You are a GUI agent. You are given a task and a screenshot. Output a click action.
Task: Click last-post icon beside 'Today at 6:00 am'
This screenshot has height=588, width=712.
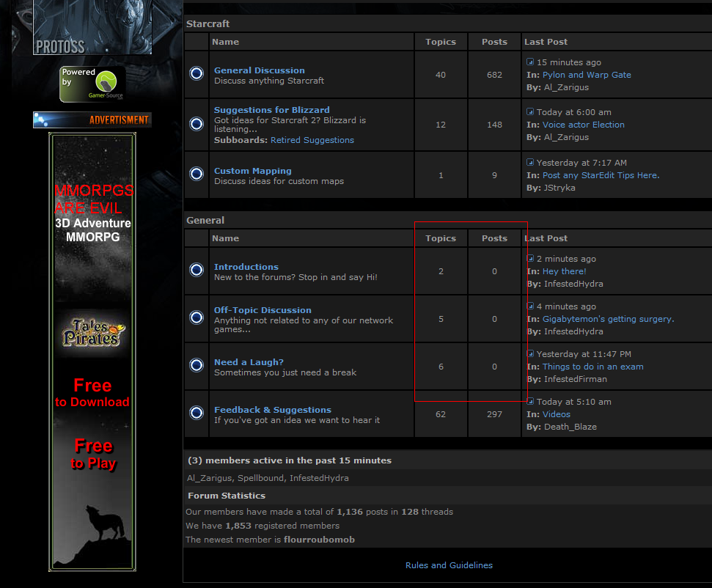click(x=530, y=111)
